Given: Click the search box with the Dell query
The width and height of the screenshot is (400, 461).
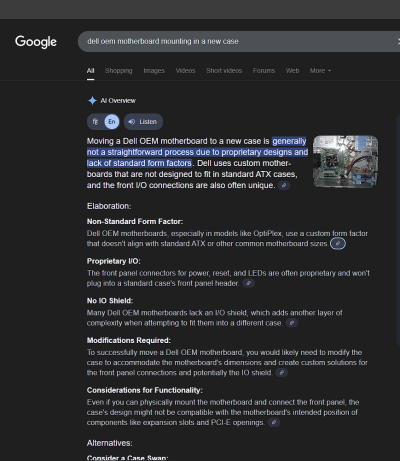Looking at the screenshot, I should click(x=239, y=41).
